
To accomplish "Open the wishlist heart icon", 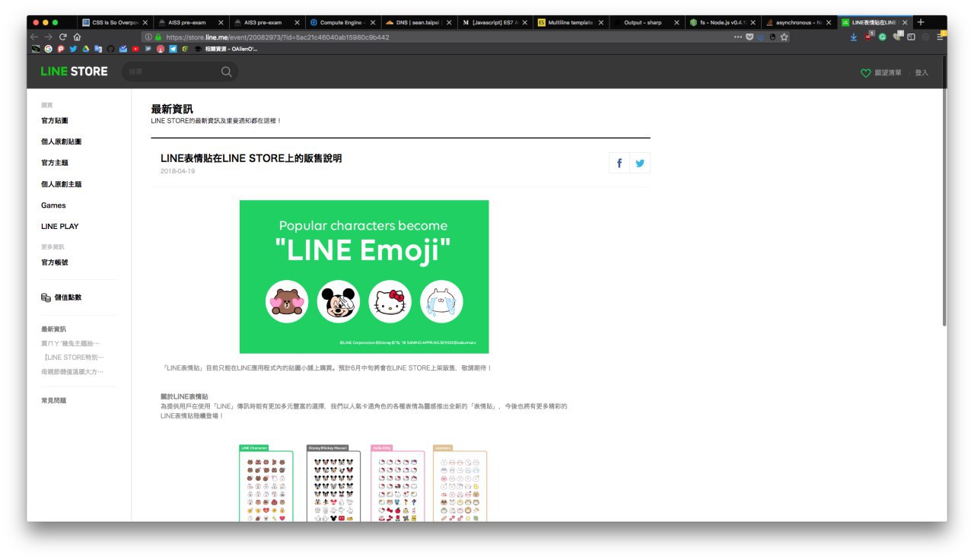I will (865, 73).
